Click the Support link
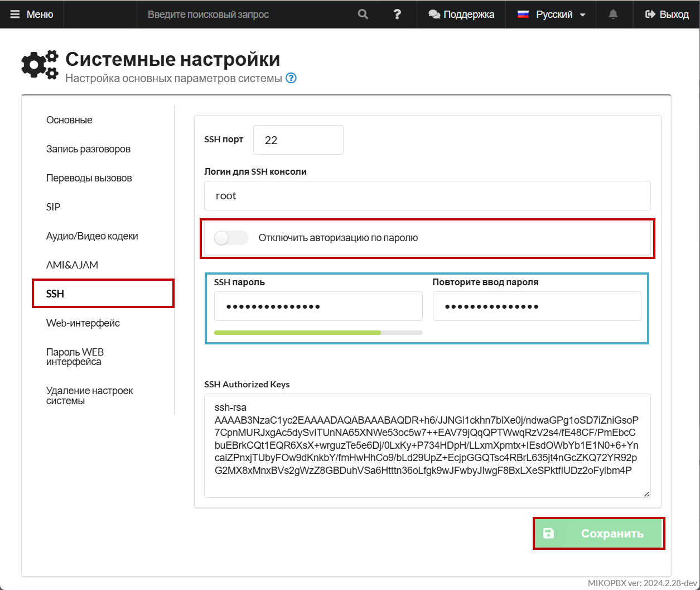Image resolution: width=700 pixels, height=590 pixels. (x=461, y=15)
